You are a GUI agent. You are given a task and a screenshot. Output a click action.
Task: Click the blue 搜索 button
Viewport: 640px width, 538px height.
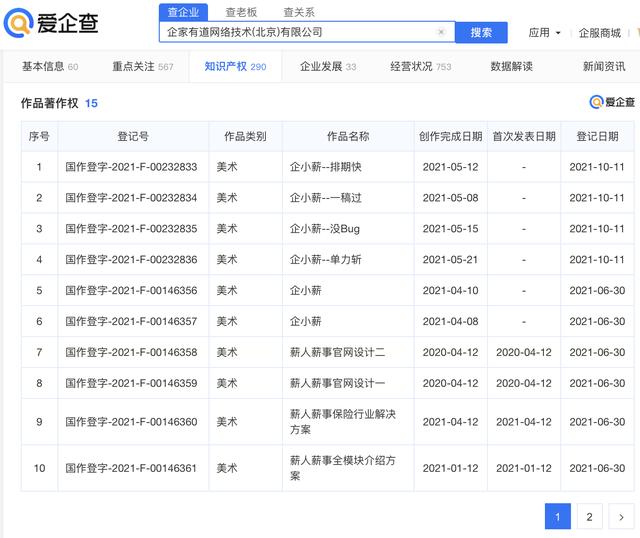(x=481, y=32)
